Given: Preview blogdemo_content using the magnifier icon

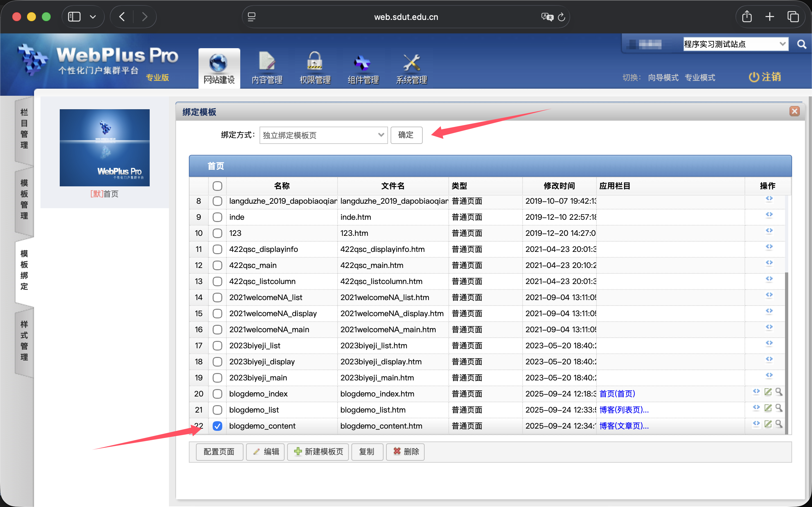Looking at the screenshot, I should click(780, 424).
